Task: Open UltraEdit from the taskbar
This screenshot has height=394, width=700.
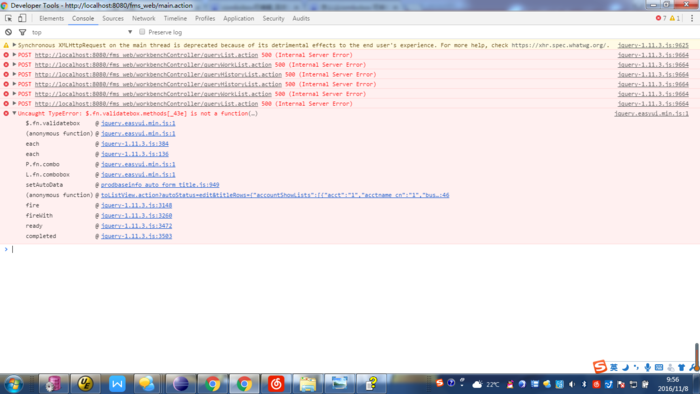Action: [85, 384]
